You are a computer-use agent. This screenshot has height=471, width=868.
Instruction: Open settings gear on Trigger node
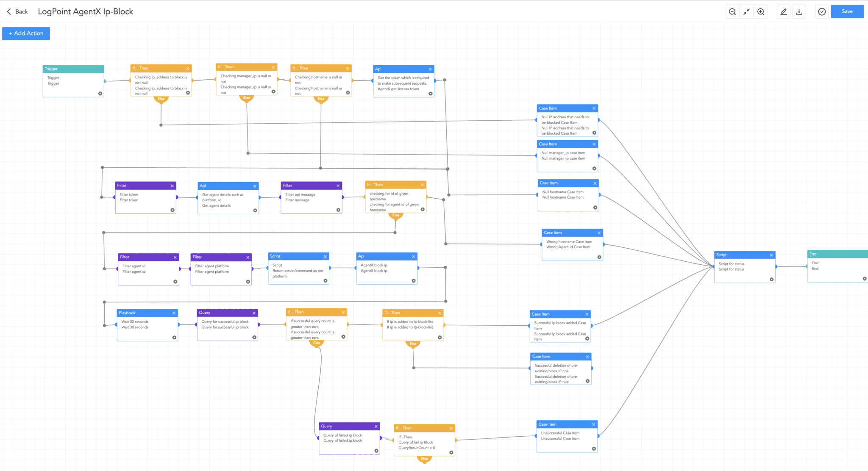coord(100,94)
